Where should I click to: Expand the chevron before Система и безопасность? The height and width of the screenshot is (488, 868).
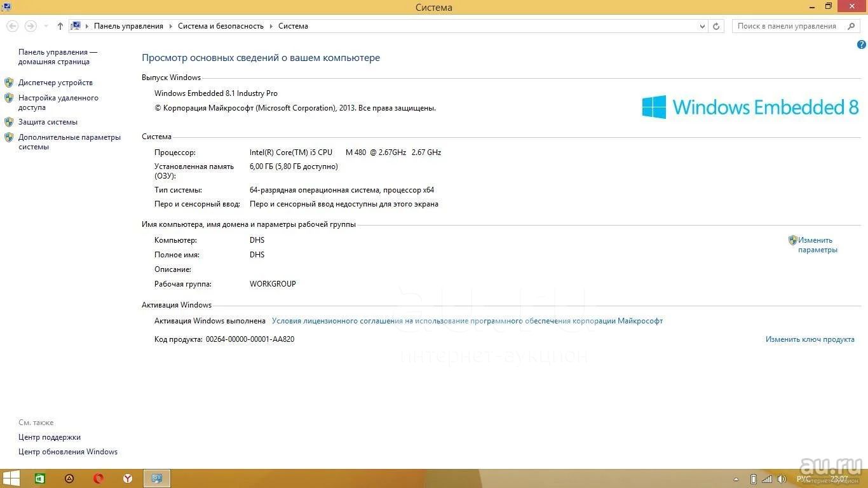tap(170, 26)
